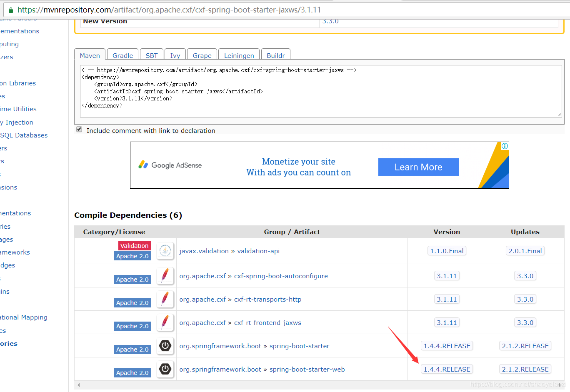Viewport: 570px width, 392px height.
Task: Click the spring-boot-starter-web power logo icon
Action: (x=165, y=369)
